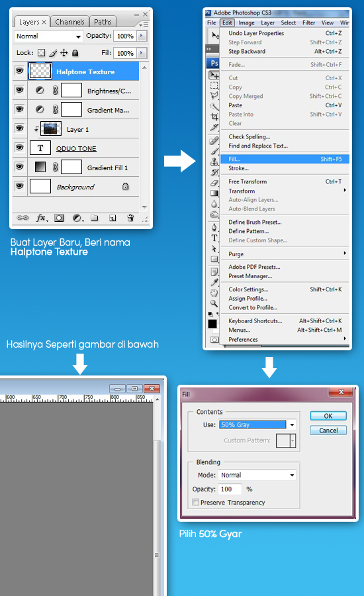This screenshot has height=596, width=364.
Task: Add a layer mask
Action: pos(59,218)
